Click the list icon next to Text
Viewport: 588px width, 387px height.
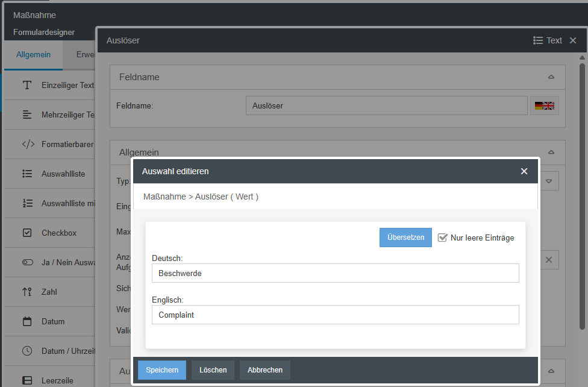point(538,40)
